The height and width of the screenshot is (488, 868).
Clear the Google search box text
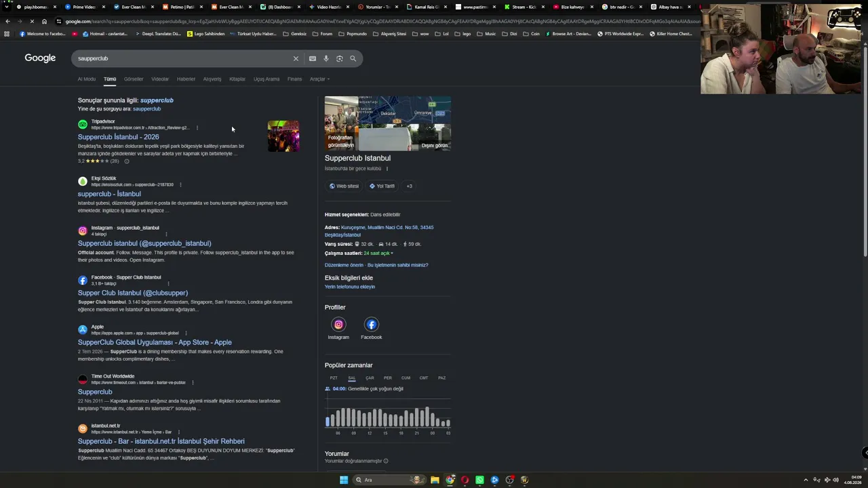(x=296, y=58)
